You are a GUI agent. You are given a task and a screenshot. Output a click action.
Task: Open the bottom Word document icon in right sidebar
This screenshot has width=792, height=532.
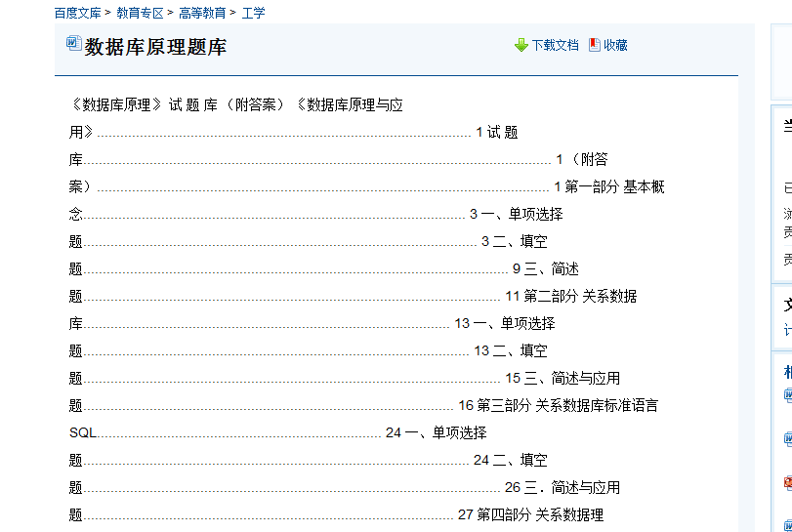[787, 525]
